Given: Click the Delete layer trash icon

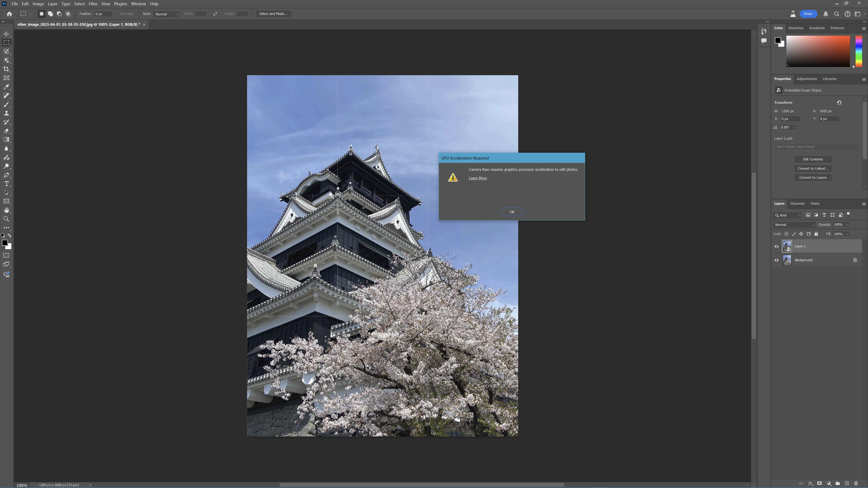Looking at the screenshot, I should pos(856,483).
